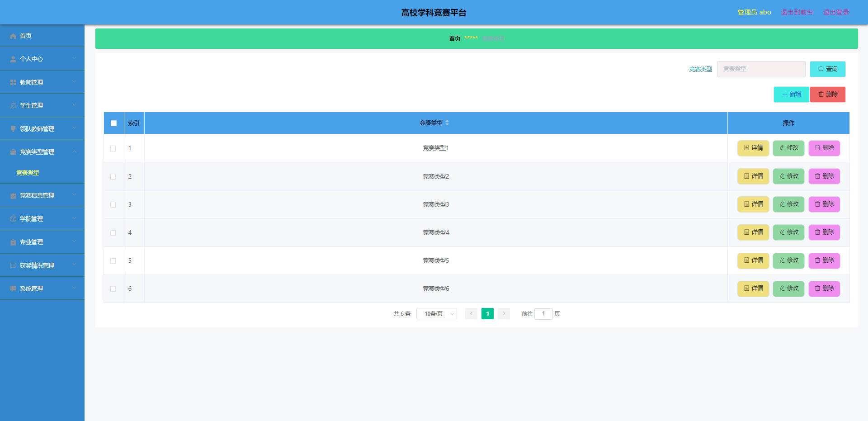This screenshot has width=868, height=421.
Task: Select the checkbox for row 竞赛类型6
Action: (113, 289)
